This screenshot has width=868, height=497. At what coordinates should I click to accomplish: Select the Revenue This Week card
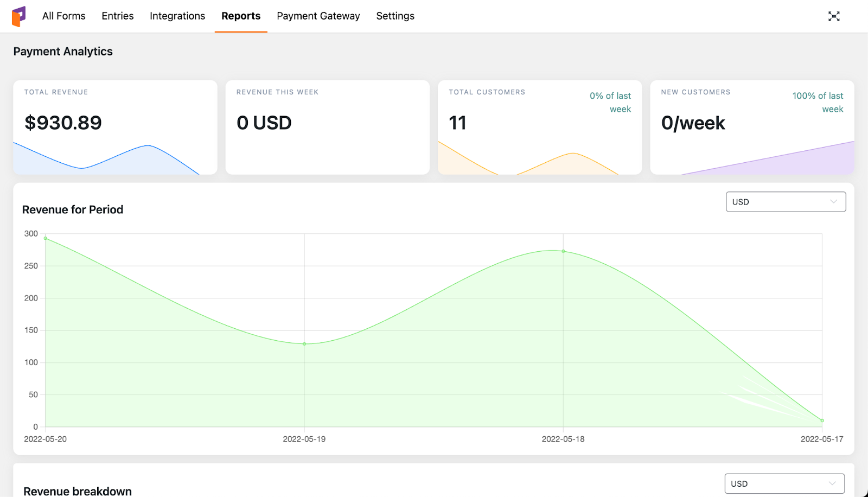tap(328, 128)
